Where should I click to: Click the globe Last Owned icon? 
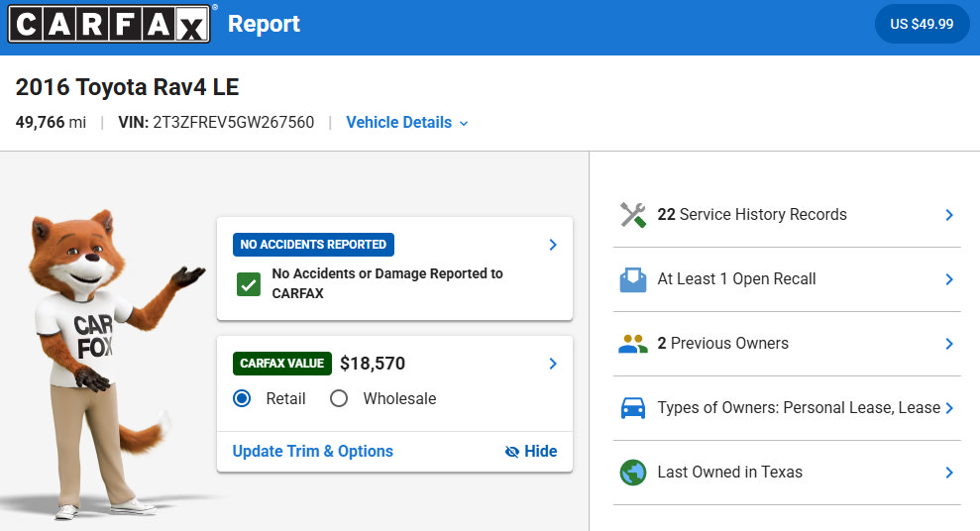pyautogui.click(x=632, y=473)
